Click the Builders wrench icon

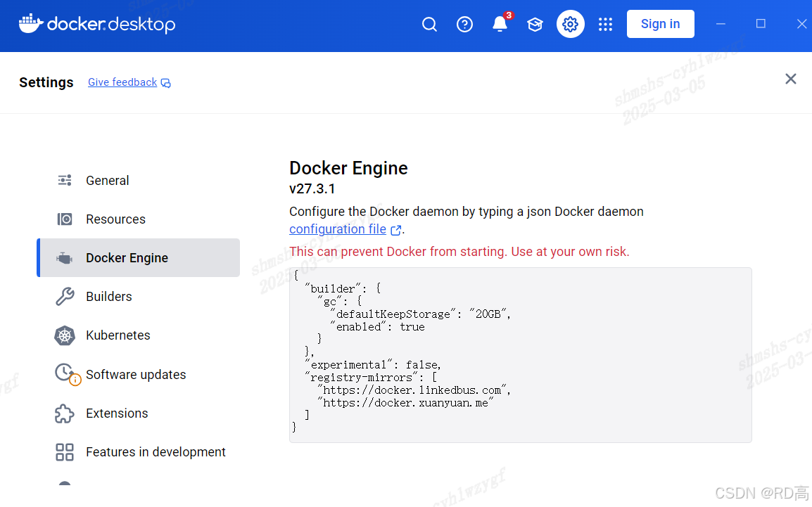pyautogui.click(x=65, y=297)
